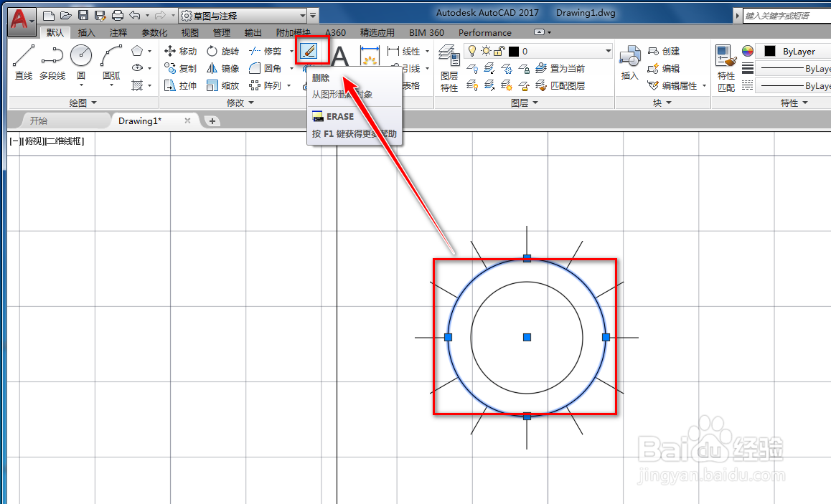831x504 pixels.
Task: Click the Open file folder icon
Action: click(66, 15)
